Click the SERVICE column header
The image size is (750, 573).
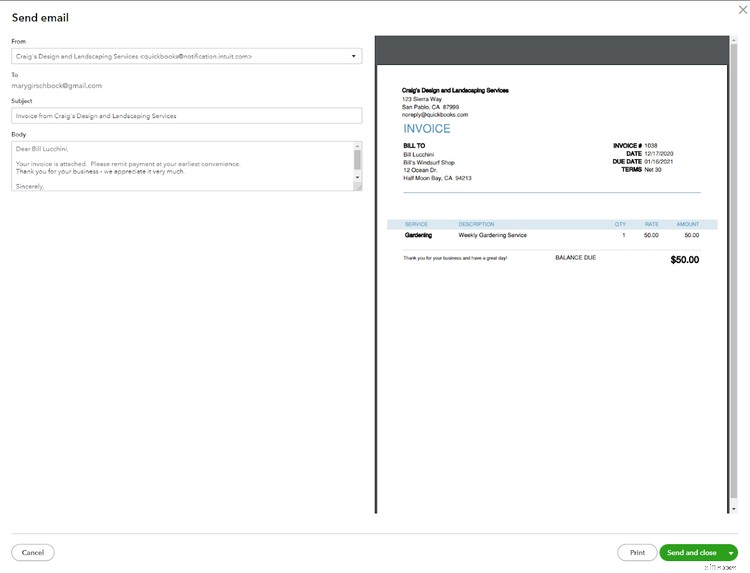coord(416,224)
